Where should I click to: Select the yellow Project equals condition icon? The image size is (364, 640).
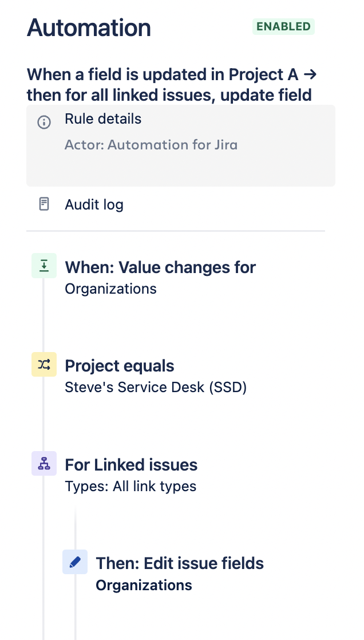click(x=44, y=364)
